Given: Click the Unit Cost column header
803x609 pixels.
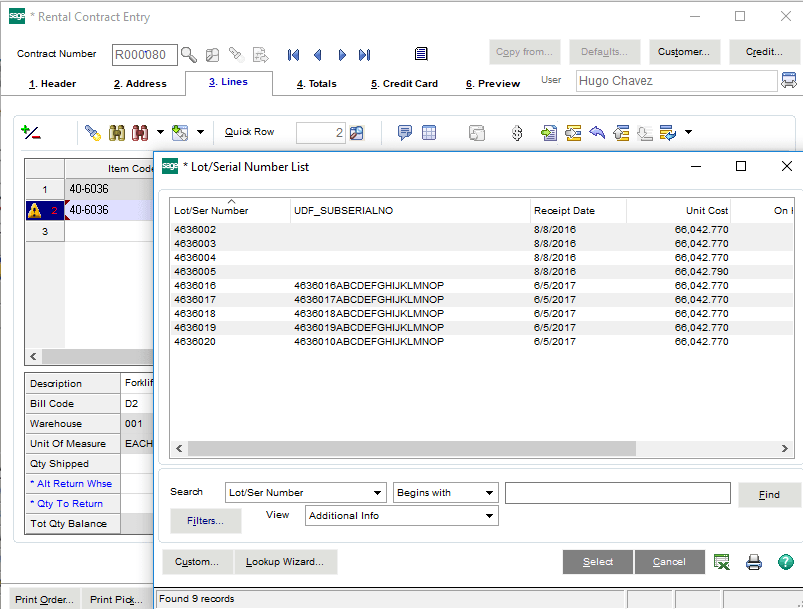Looking at the screenshot, I should click(x=679, y=211).
